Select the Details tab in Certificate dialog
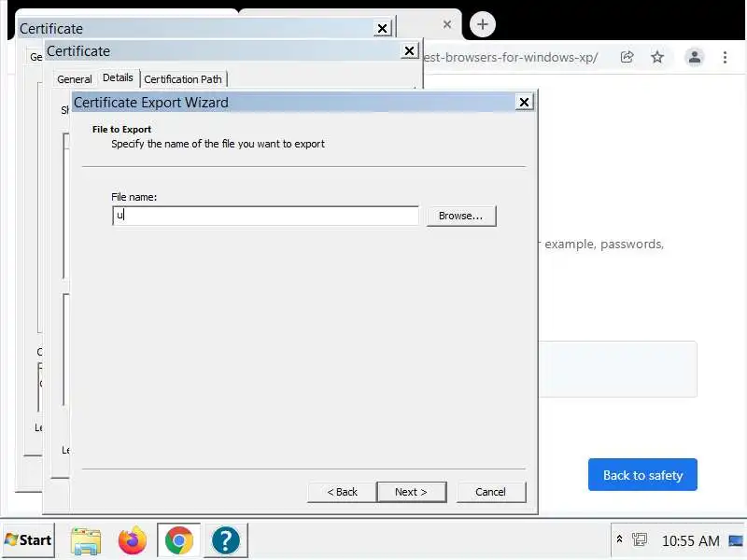Image resolution: width=747 pixels, height=560 pixels. tap(118, 77)
